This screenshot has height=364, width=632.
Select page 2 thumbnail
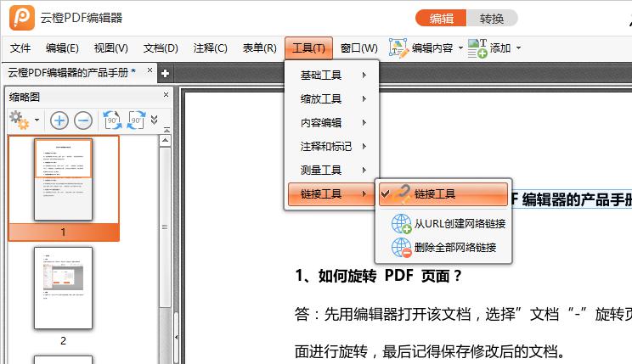click(63, 288)
